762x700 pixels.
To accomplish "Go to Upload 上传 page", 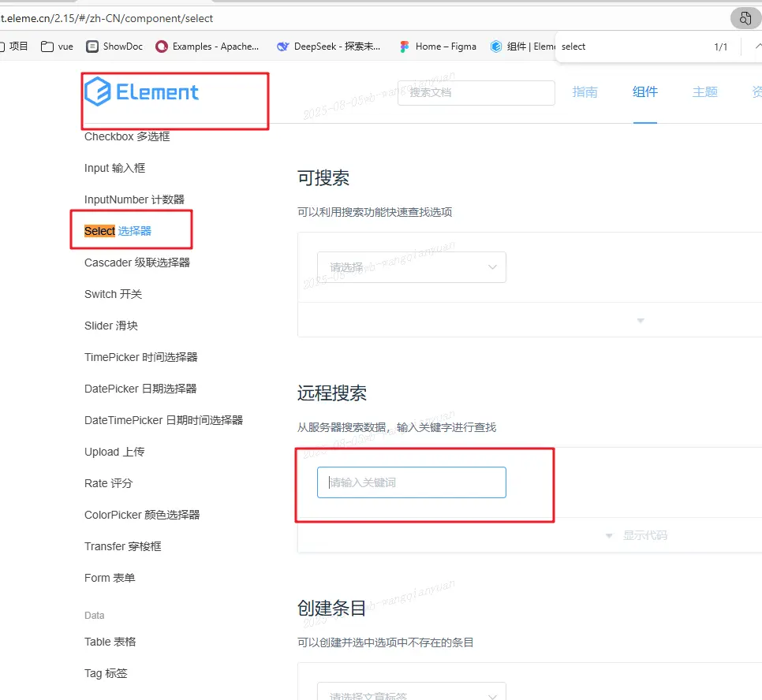I will pos(114,452).
